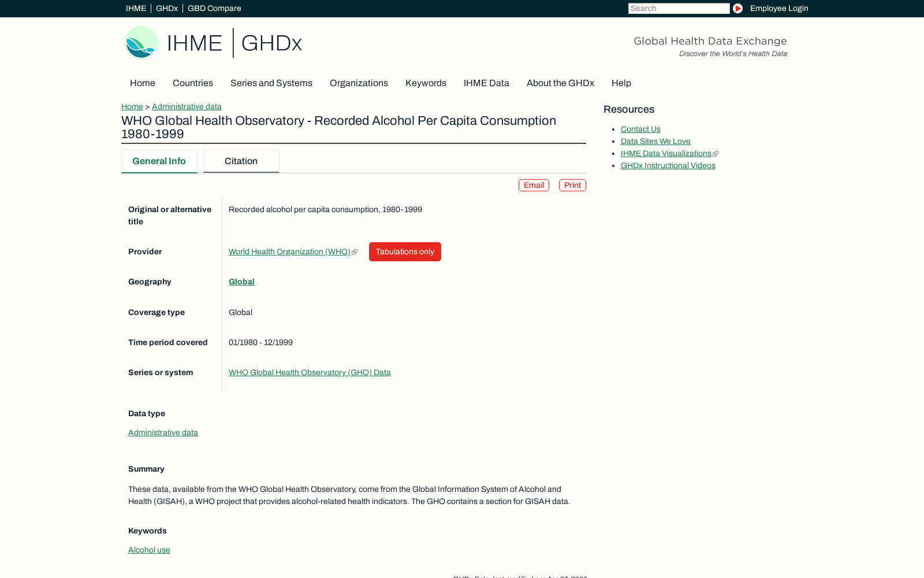Click the 'Discover the World's Health Data' text
Screen dimensions: 924x578
(x=733, y=54)
